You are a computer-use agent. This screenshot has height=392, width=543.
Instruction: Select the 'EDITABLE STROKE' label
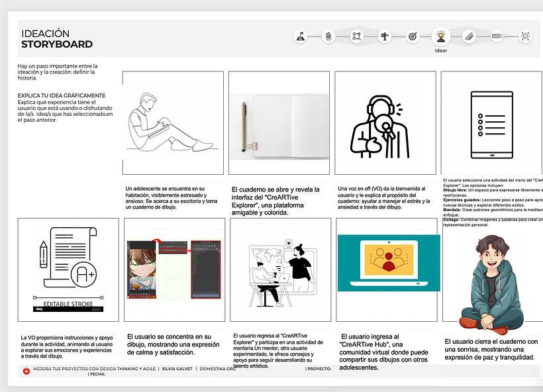coord(68,304)
